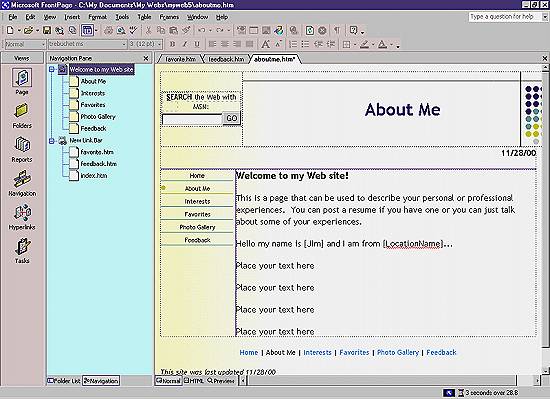The width and height of the screenshot is (550, 399).
Task: Click the GO search button
Action: pyautogui.click(x=232, y=118)
